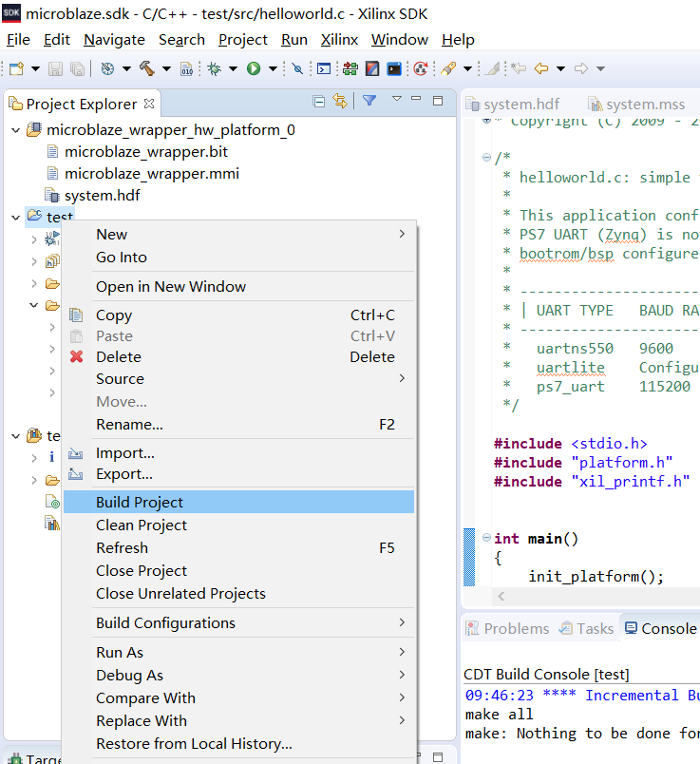Click the Debug bug toolbar icon

click(215, 68)
